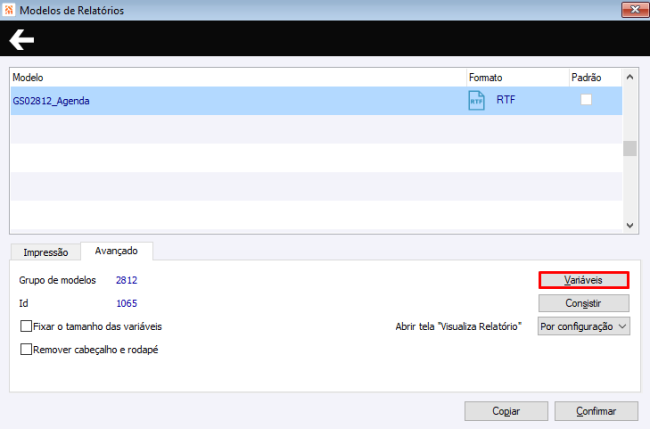Check Remover cabeçalho e rodapé
650x429 pixels.
pos(26,349)
